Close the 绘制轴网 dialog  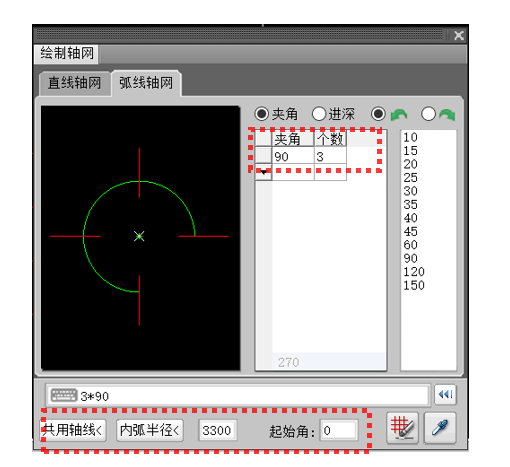(x=459, y=35)
